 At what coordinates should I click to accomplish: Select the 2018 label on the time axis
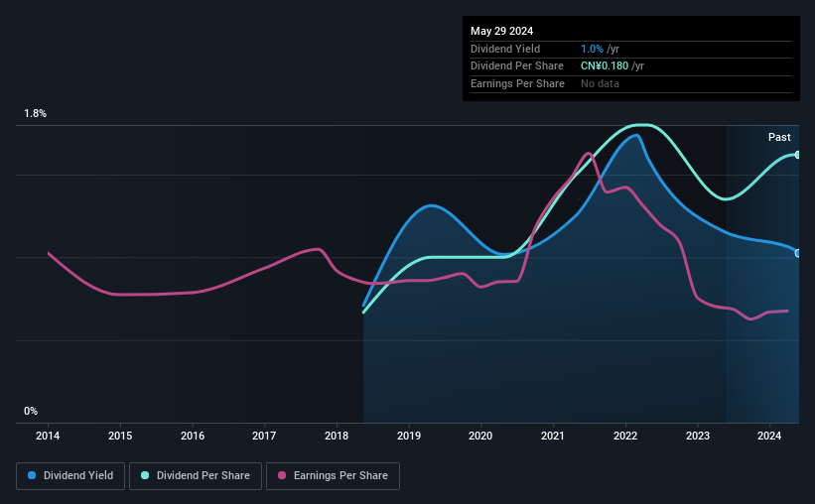337,436
